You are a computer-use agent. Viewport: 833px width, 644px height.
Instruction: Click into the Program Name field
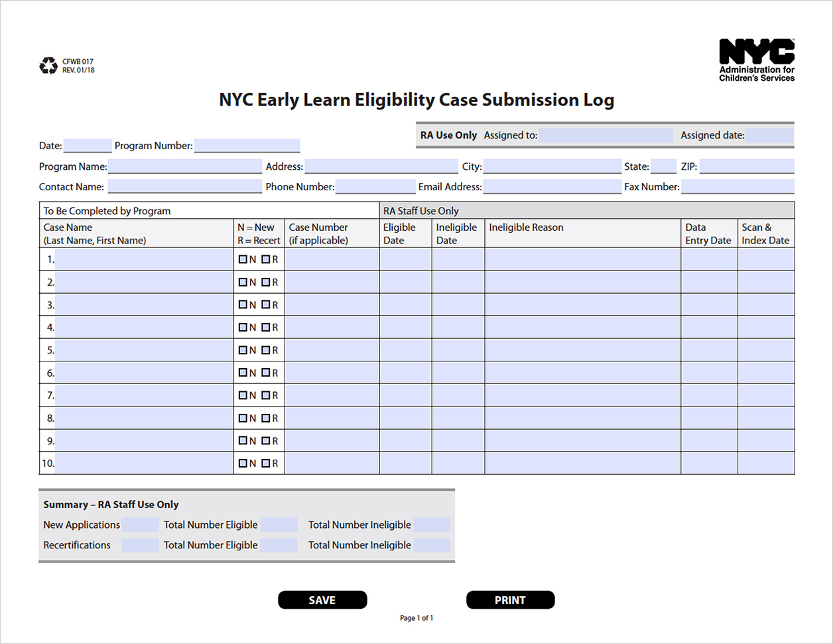pos(185,166)
